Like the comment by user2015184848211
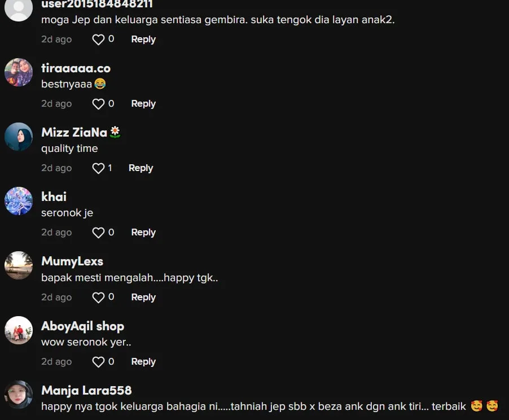 [98, 40]
